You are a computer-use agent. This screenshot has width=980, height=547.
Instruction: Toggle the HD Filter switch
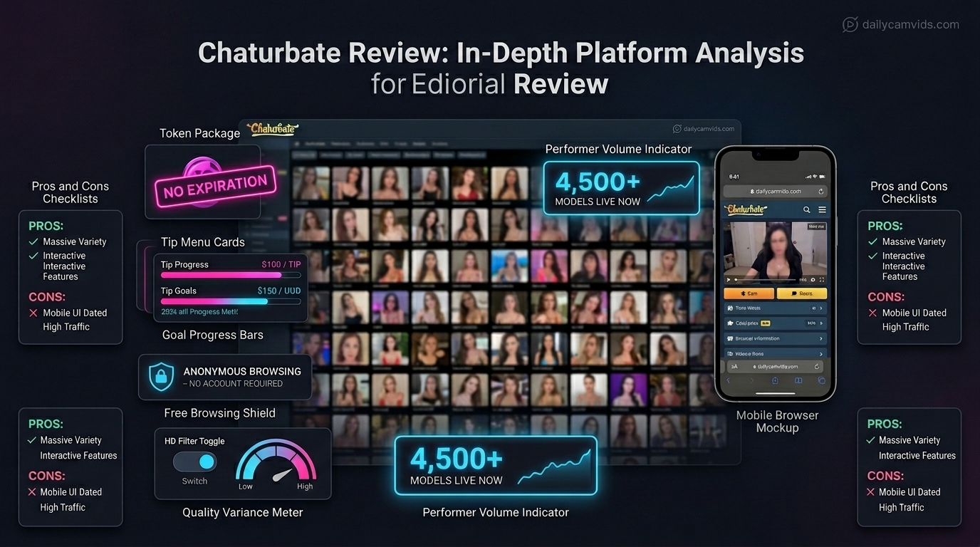(194, 462)
